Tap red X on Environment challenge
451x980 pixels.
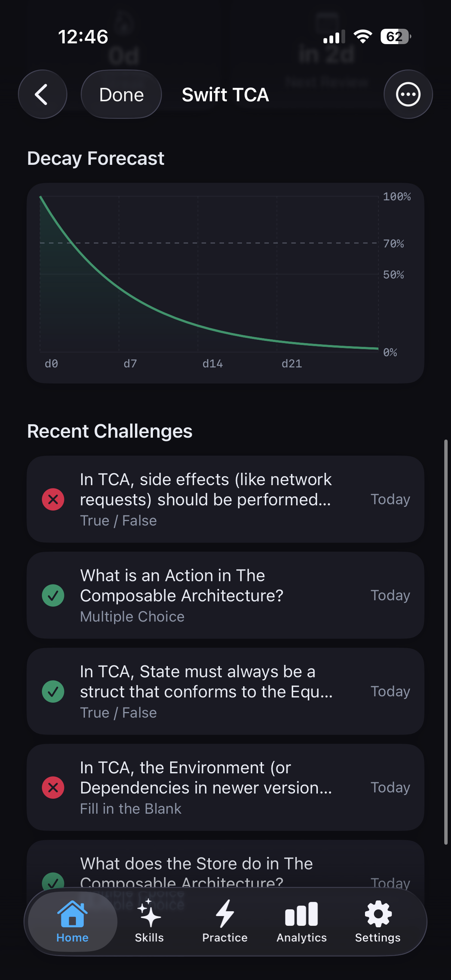tap(53, 787)
